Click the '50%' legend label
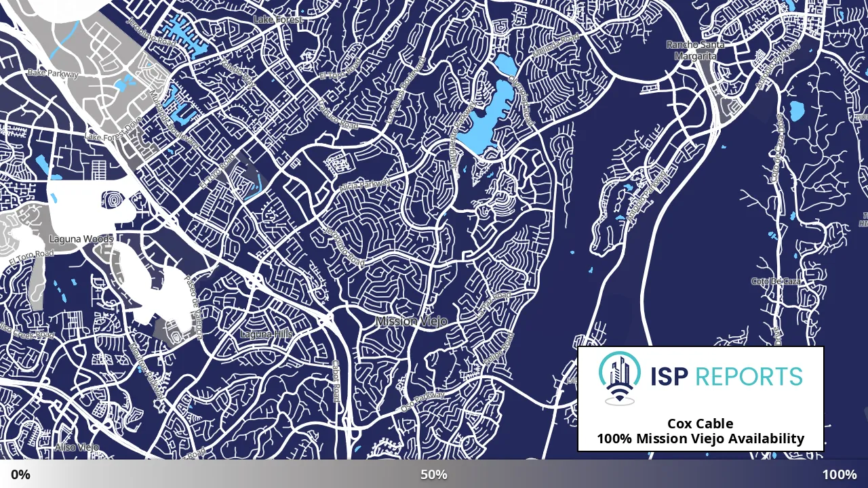 pyautogui.click(x=433, y=474)
